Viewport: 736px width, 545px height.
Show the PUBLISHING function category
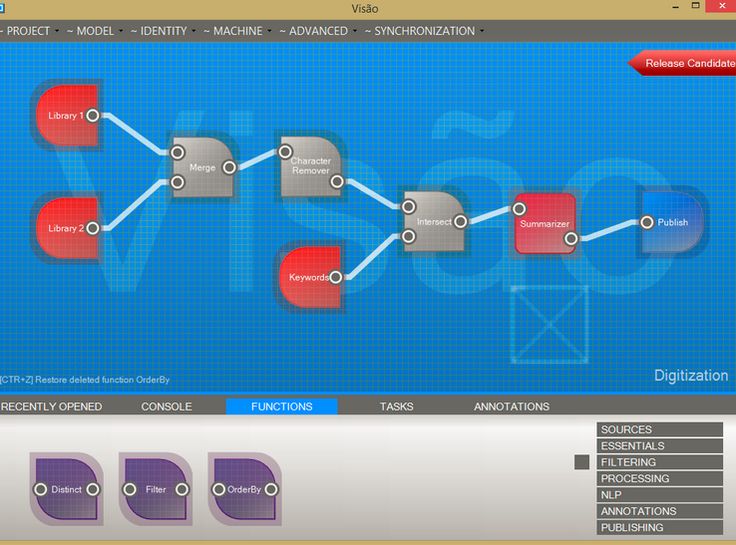coord(659,528)
